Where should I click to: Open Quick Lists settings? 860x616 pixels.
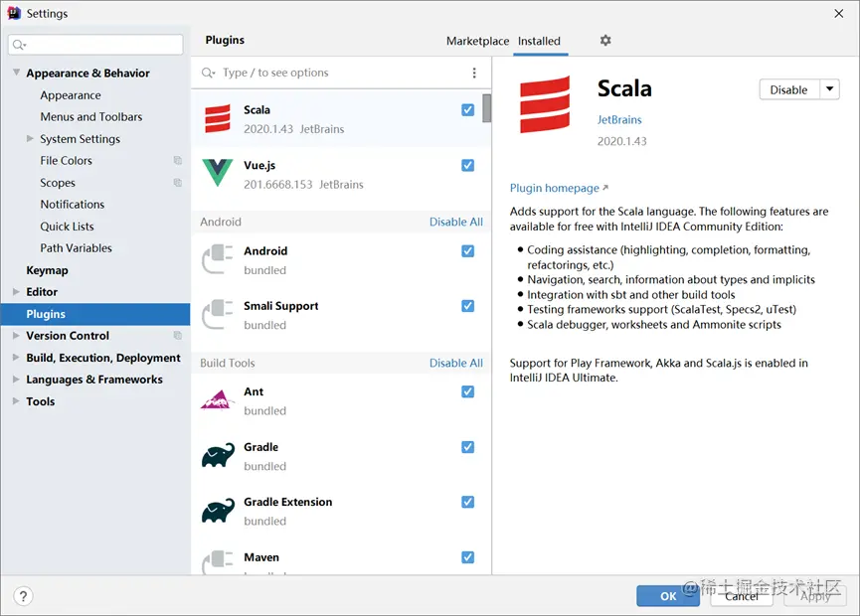[67, 227]
